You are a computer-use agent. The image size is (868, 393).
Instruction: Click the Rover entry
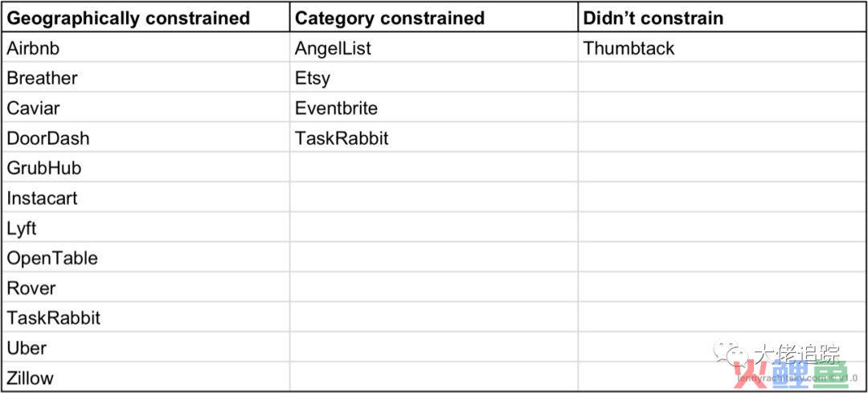click(x=145, y=287)
